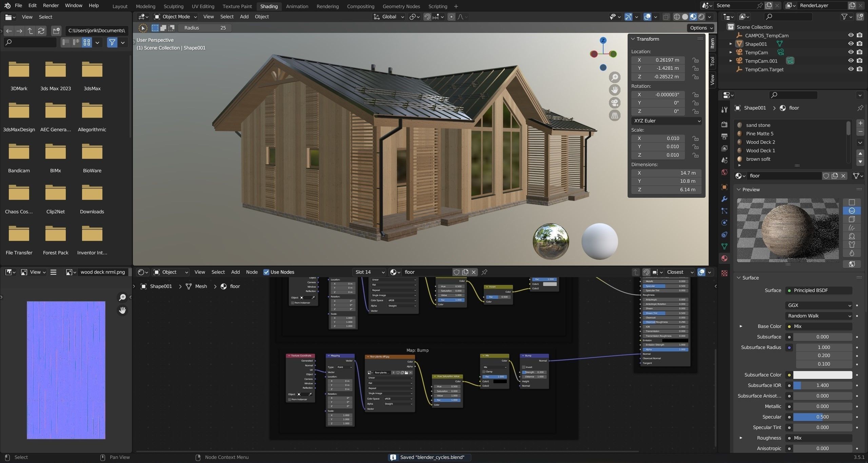Click the Subsurface Color white swatch
This screenshot has height=463, width=868.
point(823,375)
